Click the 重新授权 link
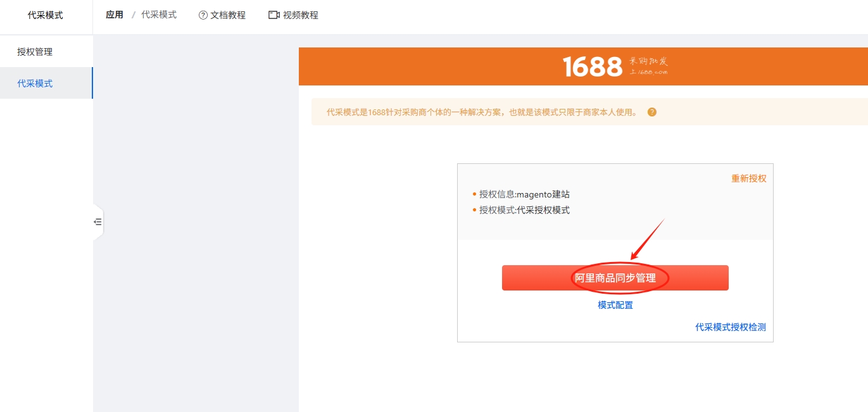This screenshot has width=868, height=412. 749,178
